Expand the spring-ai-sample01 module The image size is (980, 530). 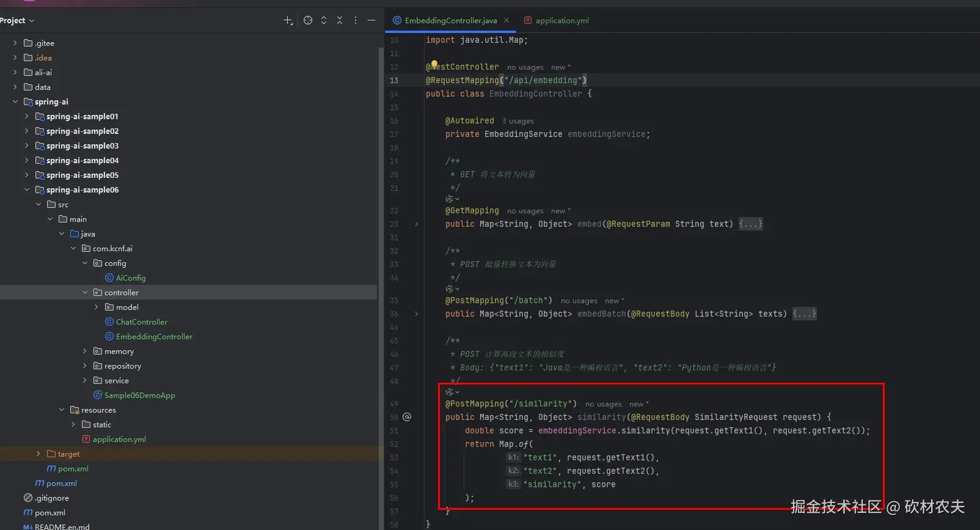tap(26, 116)
